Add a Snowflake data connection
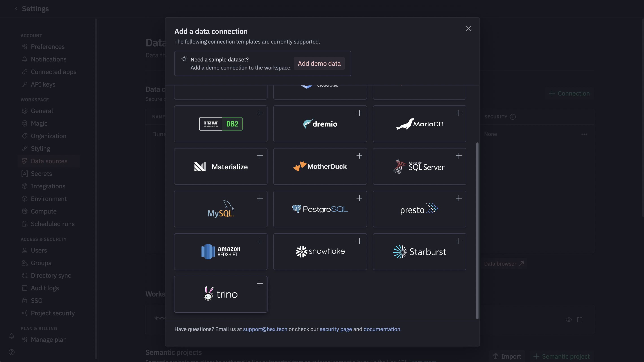 click(359, 241)
